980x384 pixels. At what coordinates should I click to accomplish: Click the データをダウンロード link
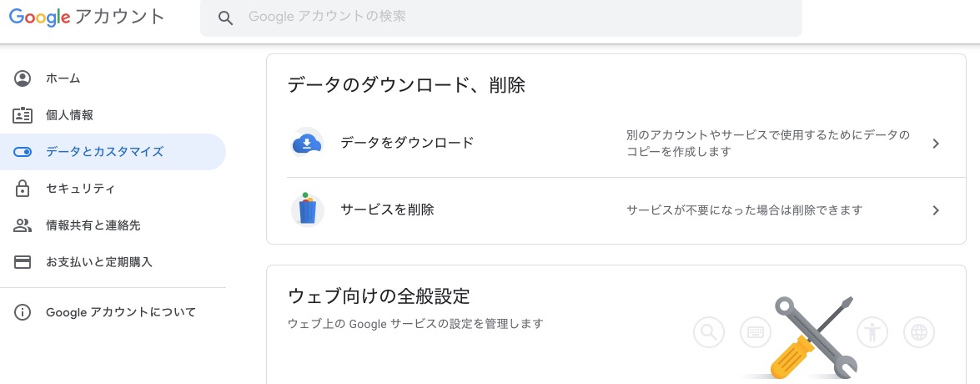click(407, 143)
